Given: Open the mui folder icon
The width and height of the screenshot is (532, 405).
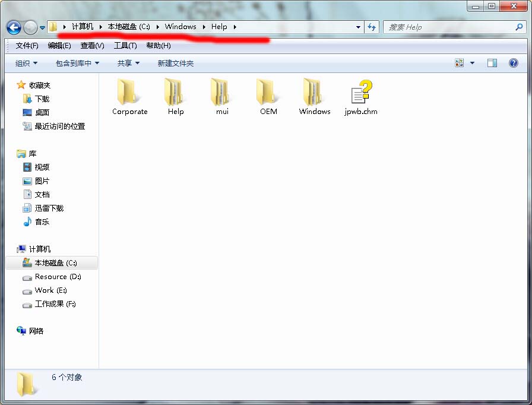Looking at the screenshot, I should click(222, 93).
